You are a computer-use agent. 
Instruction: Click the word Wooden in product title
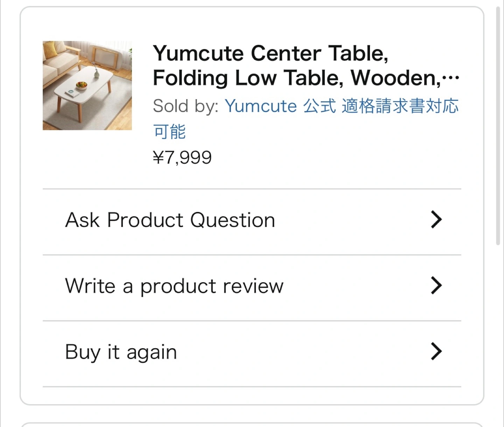pos(395,78)
